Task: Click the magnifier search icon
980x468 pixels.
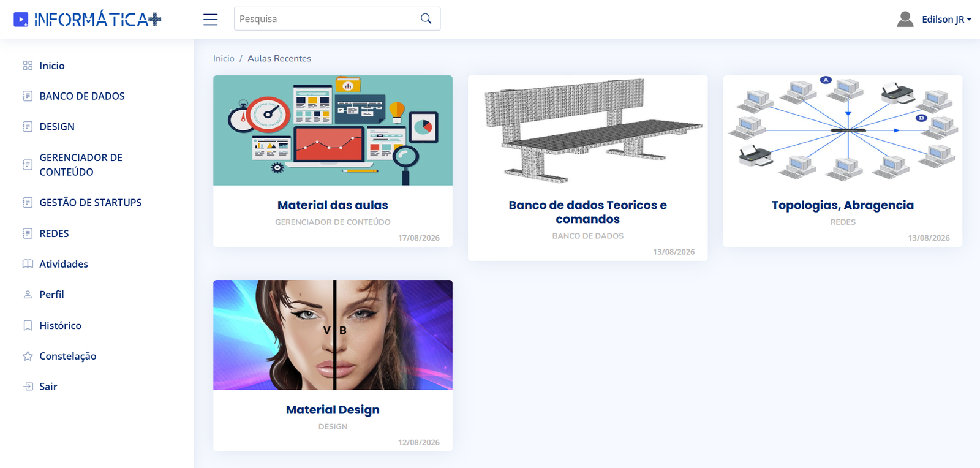Action: (426, 19)
